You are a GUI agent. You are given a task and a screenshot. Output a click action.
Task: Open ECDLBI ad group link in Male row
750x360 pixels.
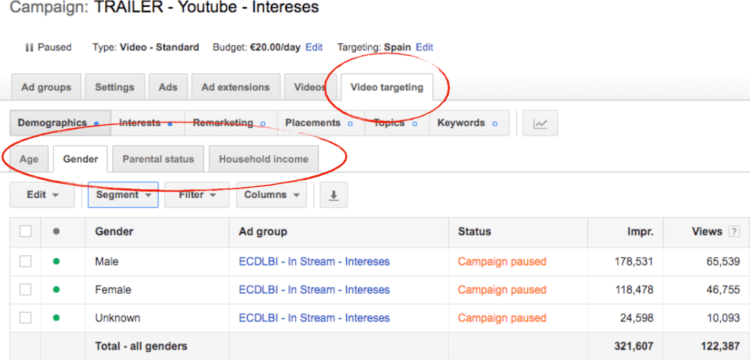[x=314, y=262]
